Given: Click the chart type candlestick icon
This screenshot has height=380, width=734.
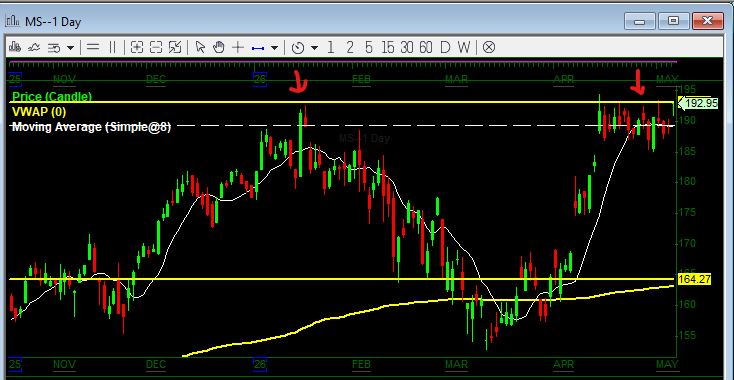Looking at the screenshot, I should pos(15,47).
